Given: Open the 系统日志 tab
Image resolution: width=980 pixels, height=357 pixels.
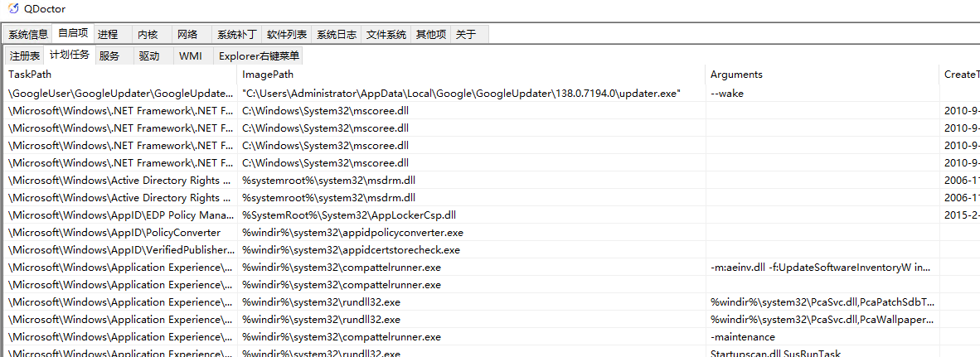Looking at the screenshot, I should [337, 35].
